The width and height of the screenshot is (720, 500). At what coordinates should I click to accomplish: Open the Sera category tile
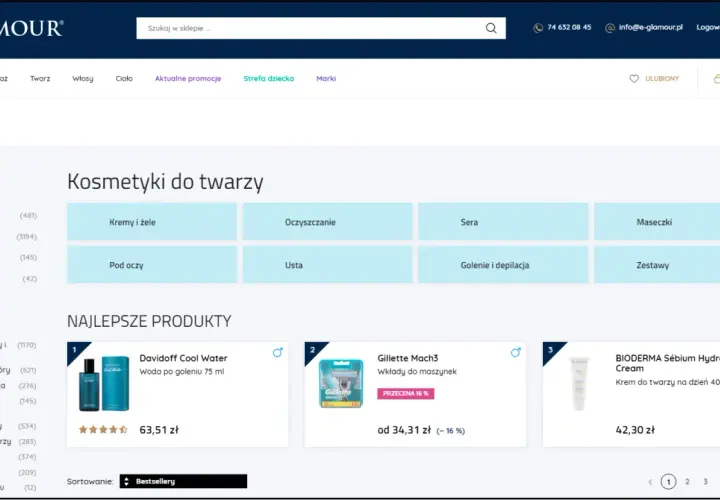[503, 222]
